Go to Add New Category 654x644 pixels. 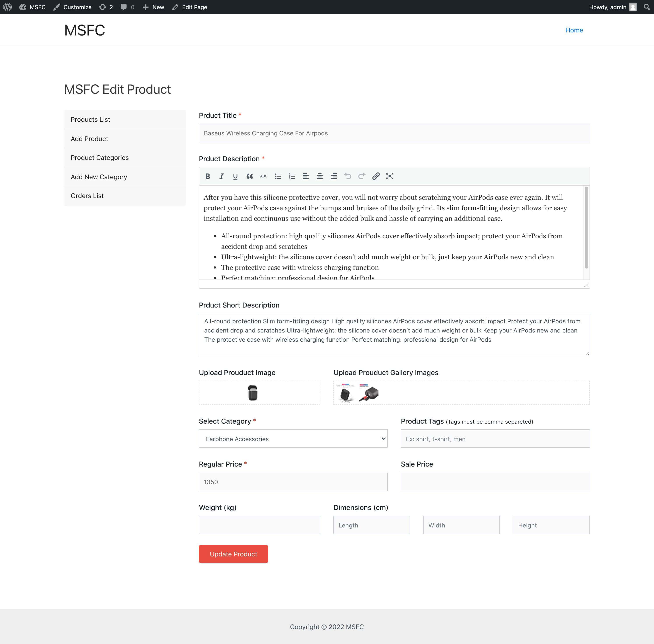(x=99, y=177)
